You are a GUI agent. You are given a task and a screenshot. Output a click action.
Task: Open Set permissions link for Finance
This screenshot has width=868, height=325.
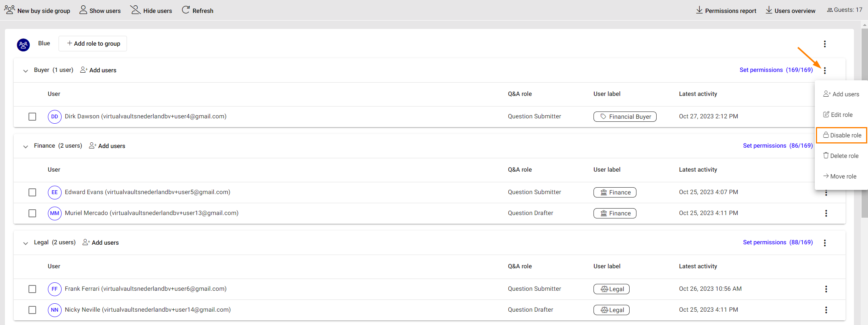[778, 146]
